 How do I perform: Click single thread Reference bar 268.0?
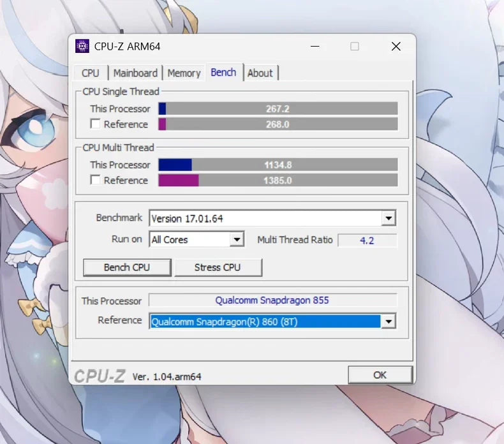coord(278,124)
